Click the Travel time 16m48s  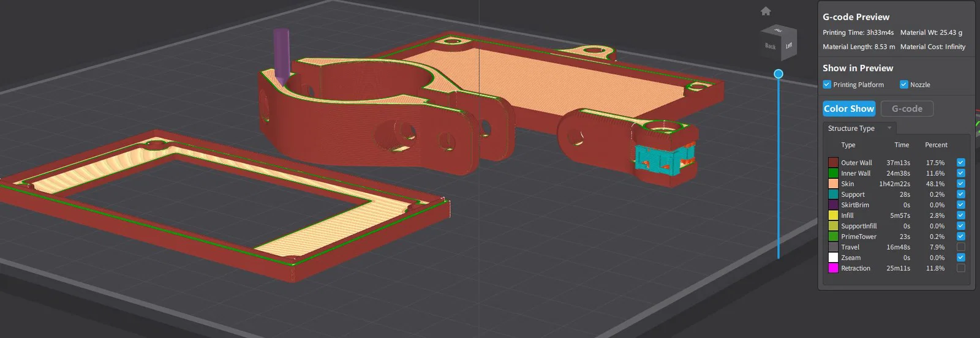tap(898, 247)
